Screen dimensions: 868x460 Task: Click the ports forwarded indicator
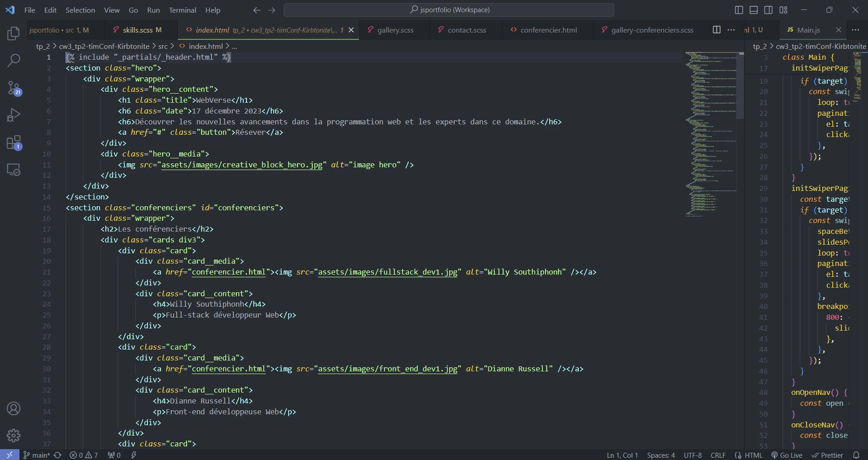(x=114, y=455)
